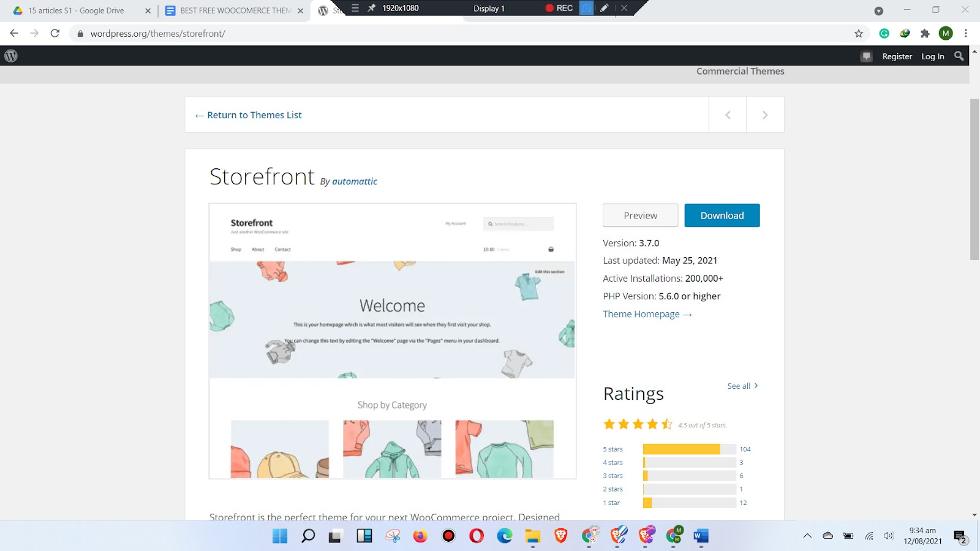Open the Chrome three-dot menu
The height and width of the screenshot is (551, 980).
pyautogui.click(x=966, y=34)
